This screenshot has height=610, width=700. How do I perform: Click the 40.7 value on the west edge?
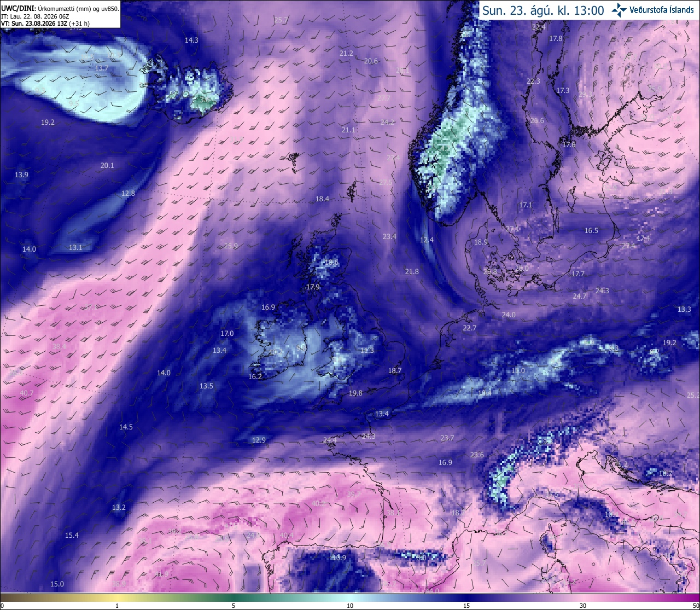[x=27, y=393]
